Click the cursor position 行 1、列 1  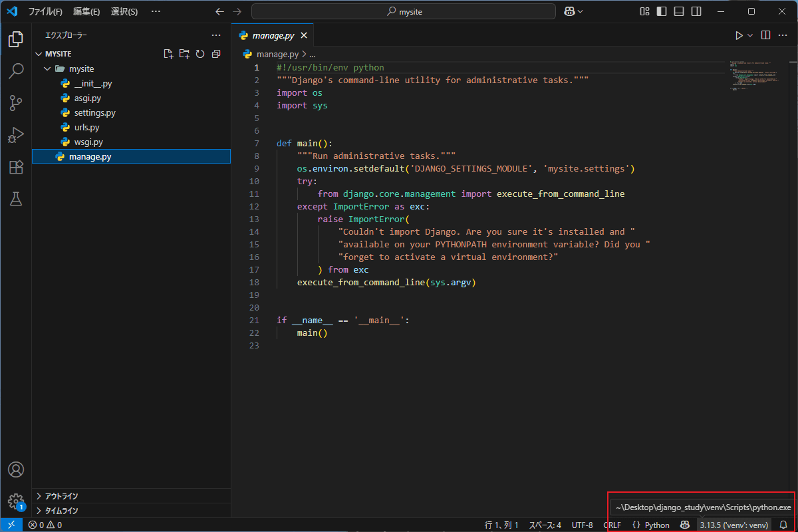501,525
